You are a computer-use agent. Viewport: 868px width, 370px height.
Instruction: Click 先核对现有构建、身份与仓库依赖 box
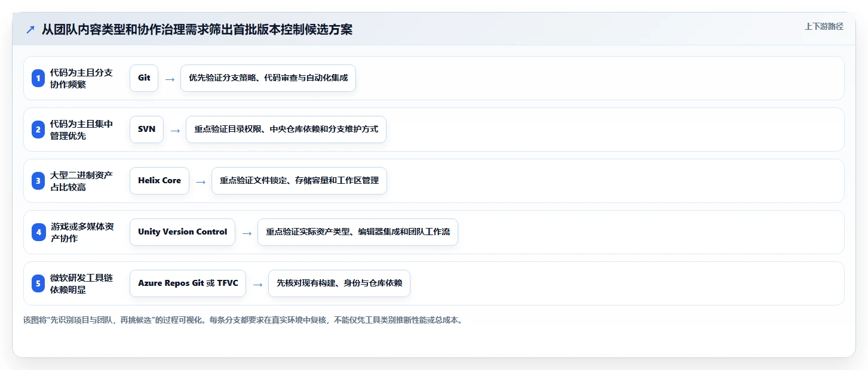pyautogui.click(x=339, y=283)
